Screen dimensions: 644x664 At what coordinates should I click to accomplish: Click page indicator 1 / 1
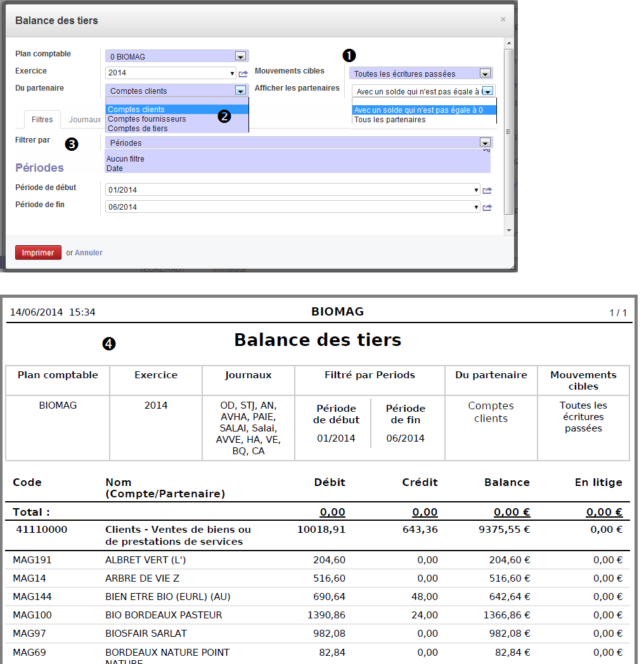pyautogui.click(x=618, y=313)
